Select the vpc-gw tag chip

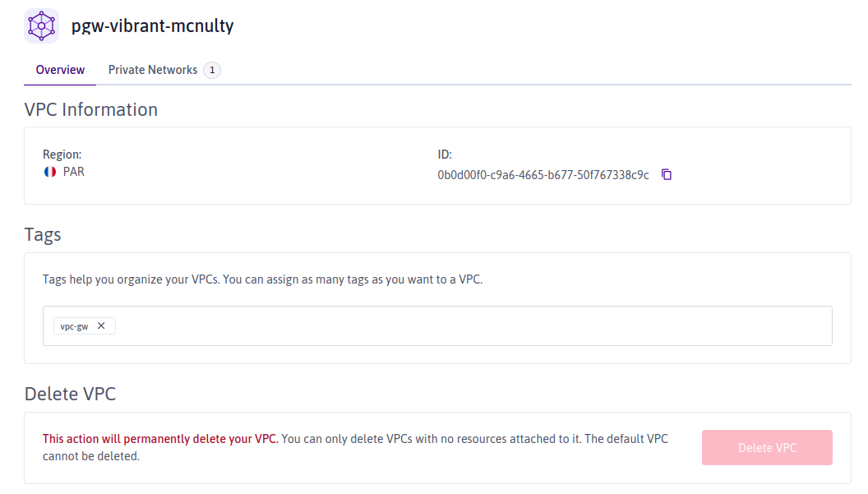click(74, 326)
